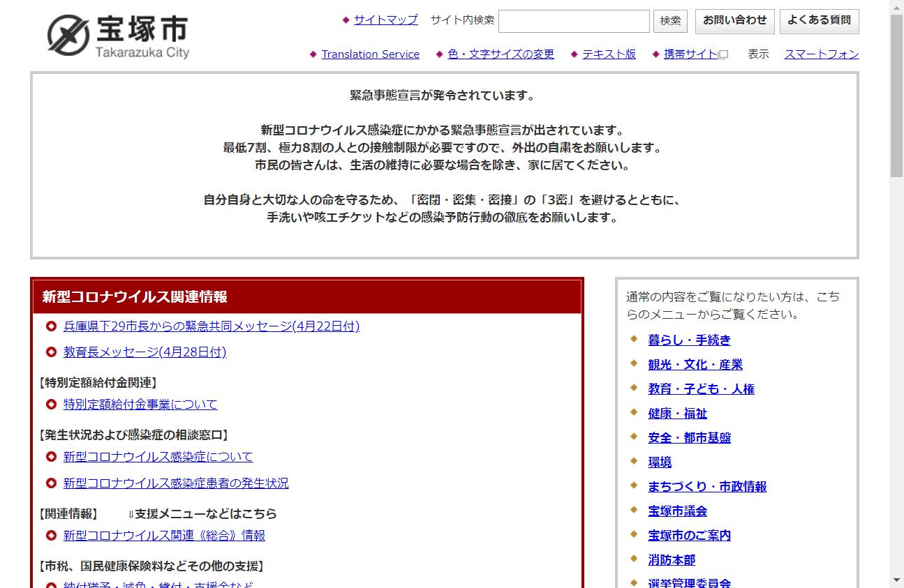
Task: Switch to テキスト版 text version
Action: [x=609, y=54]
